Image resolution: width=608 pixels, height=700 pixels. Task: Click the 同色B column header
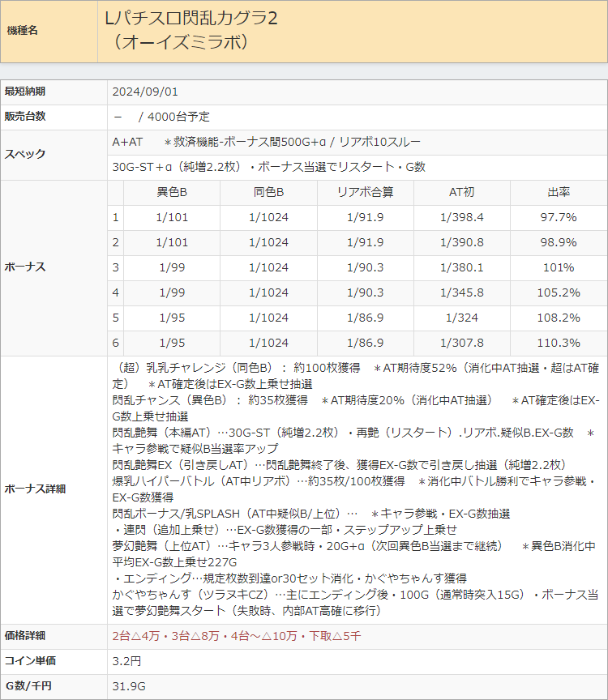(268, 192)
